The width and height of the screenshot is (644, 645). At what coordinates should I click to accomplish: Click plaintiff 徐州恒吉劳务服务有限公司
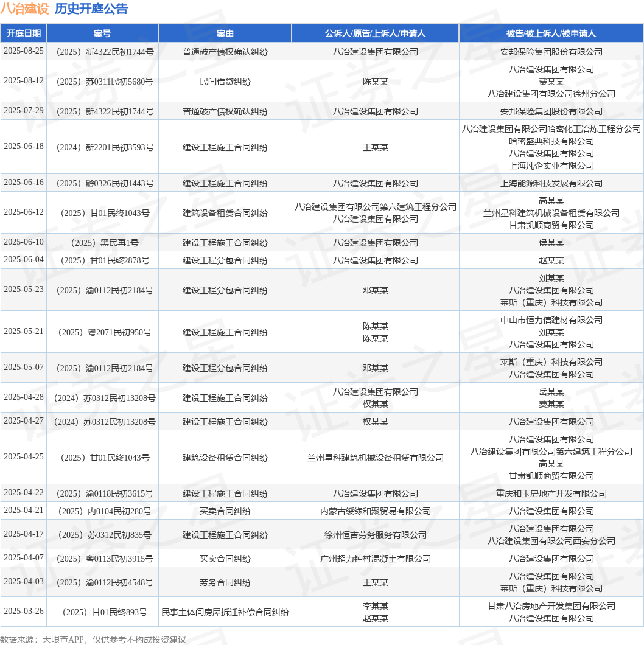(x=376, y=535)
